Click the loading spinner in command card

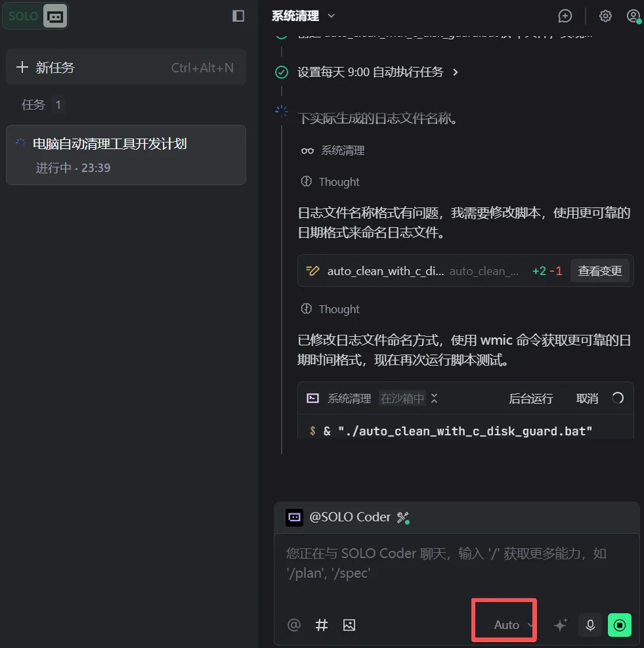point(618,398)
